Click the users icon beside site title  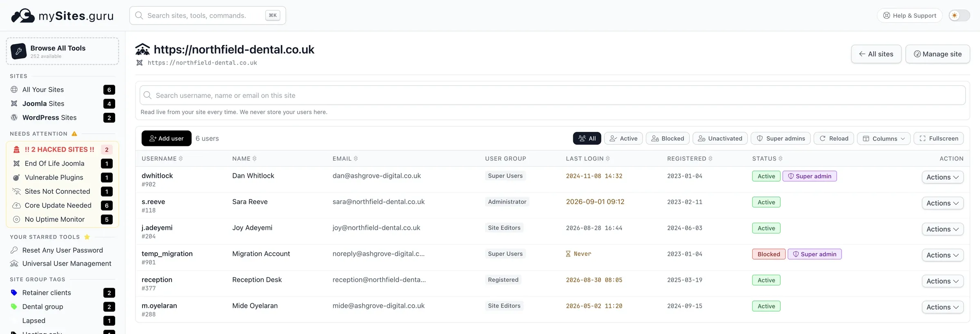(143, 49)
